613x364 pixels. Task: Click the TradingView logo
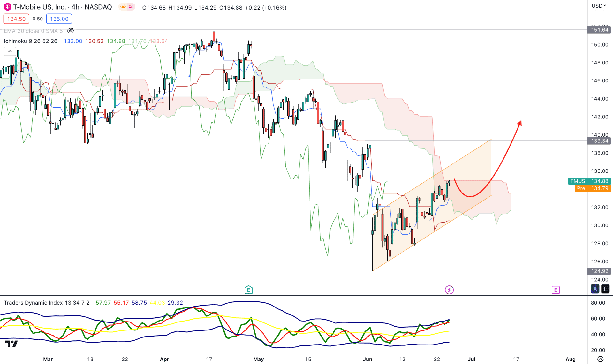pos(11,344)
